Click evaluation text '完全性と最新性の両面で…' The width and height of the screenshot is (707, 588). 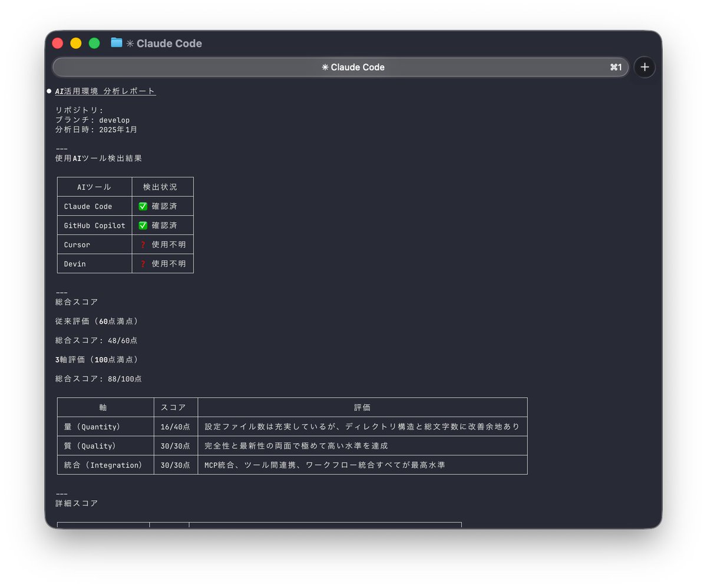[296, 446]
